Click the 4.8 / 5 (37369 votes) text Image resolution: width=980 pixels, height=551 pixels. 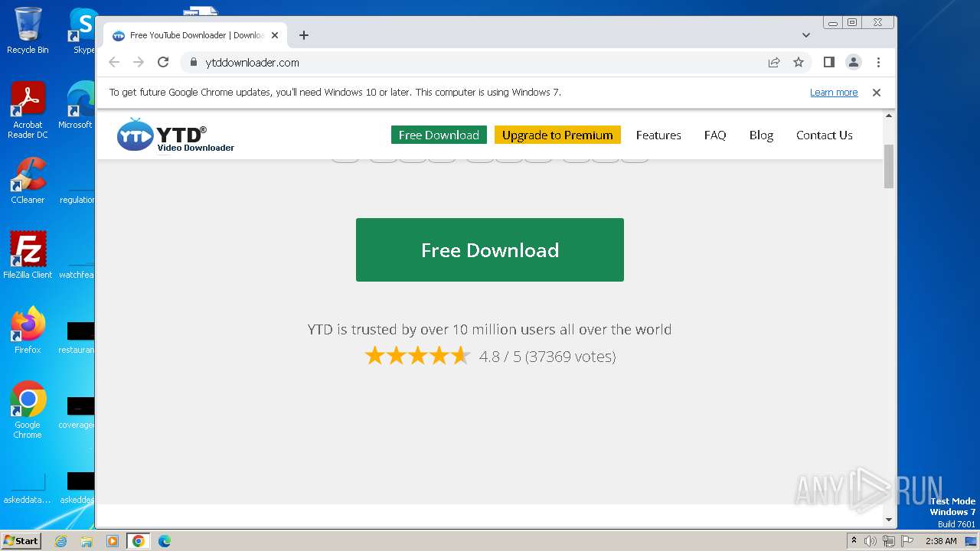coord(547,356)
